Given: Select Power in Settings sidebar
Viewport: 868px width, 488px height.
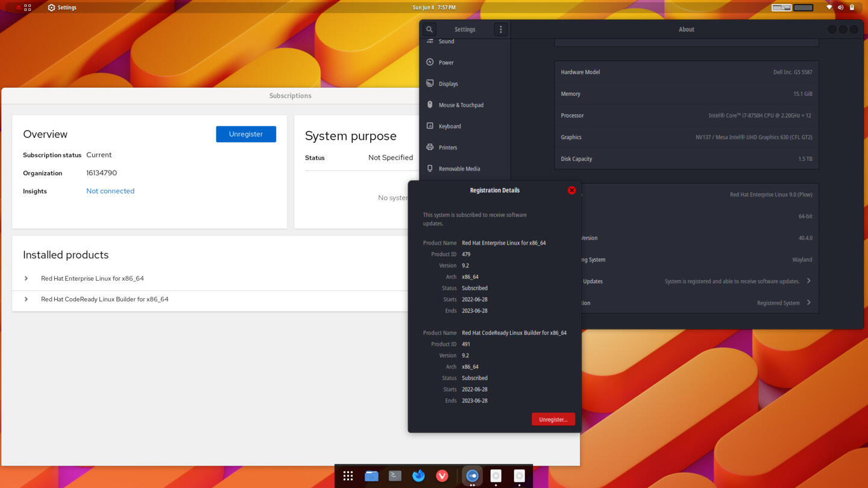Looking at the screenshot, I should pos(465,62).
